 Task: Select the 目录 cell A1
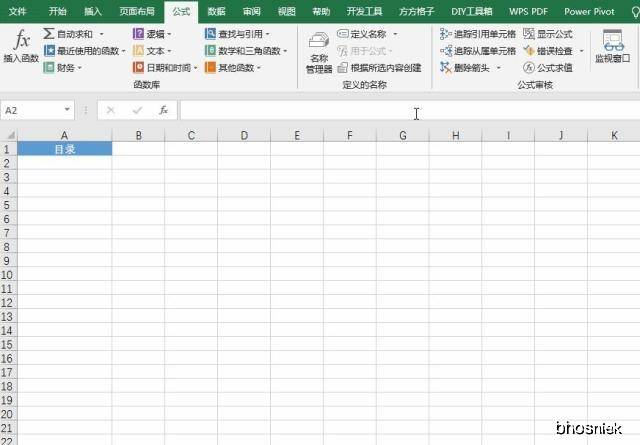(64, 149)
